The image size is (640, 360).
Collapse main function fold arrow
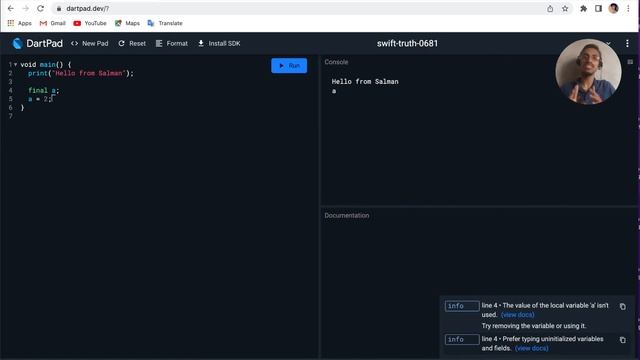[x=16, y=64]
